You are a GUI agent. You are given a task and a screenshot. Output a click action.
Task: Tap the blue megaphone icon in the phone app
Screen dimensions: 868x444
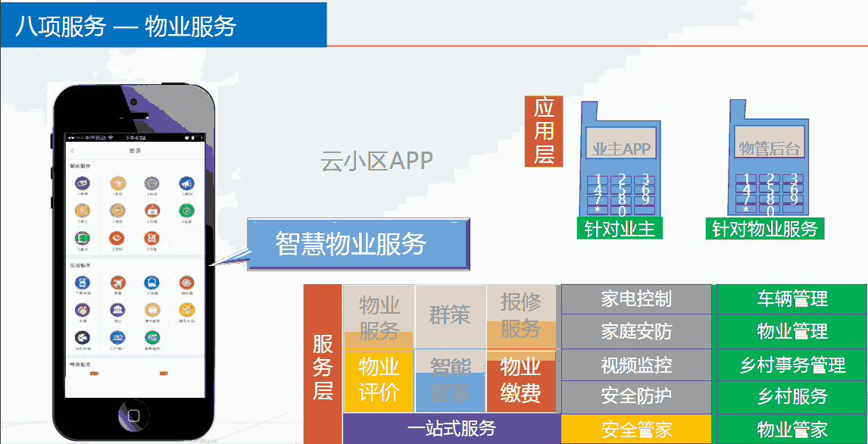(x=186, y=183)
